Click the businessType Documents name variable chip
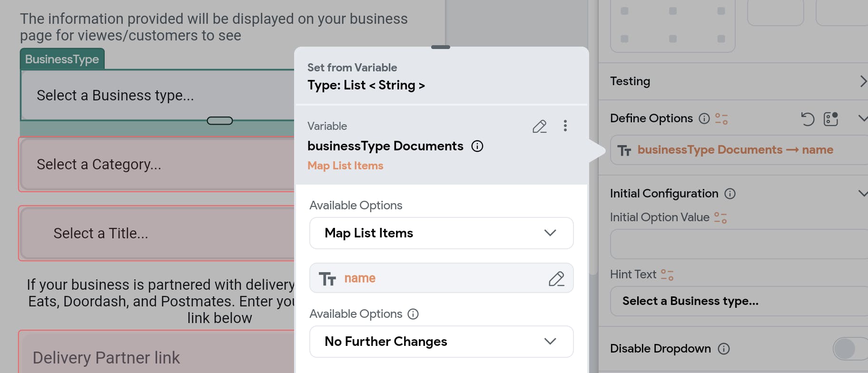Viewport: 868px width, 373px height. click(735, 150)
